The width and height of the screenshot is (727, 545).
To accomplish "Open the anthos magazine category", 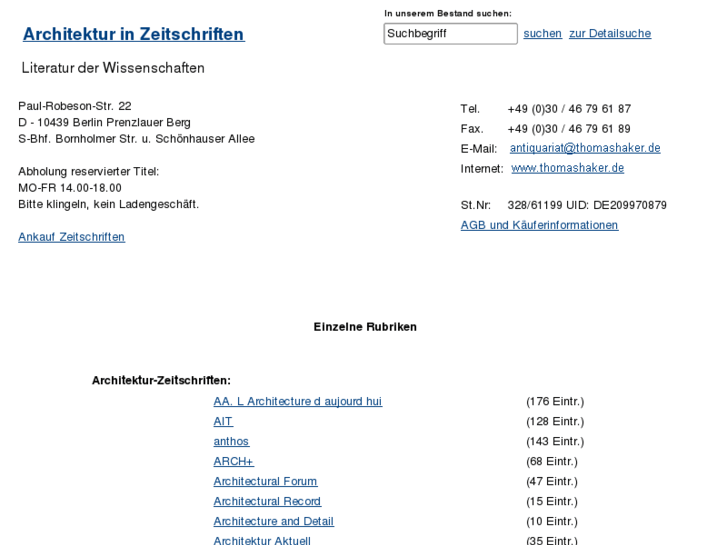I will (x=231, y=441).
